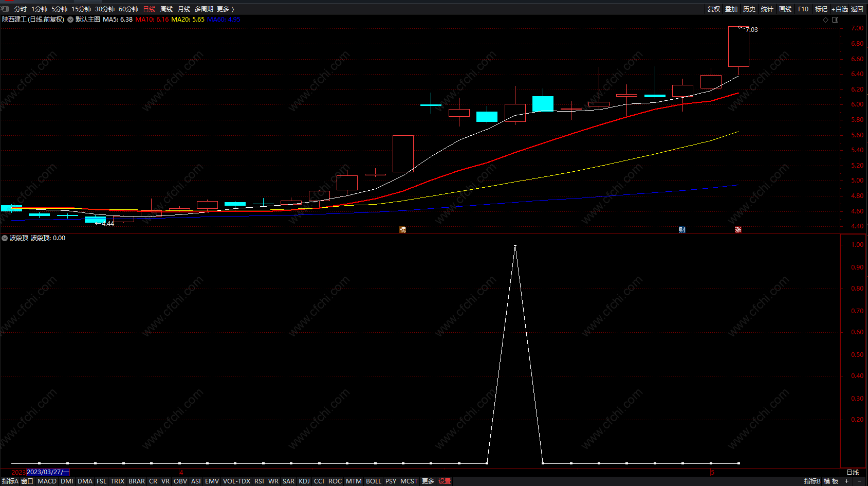
Task: Apply the BRAR indicator
Action: click(137, 481)
